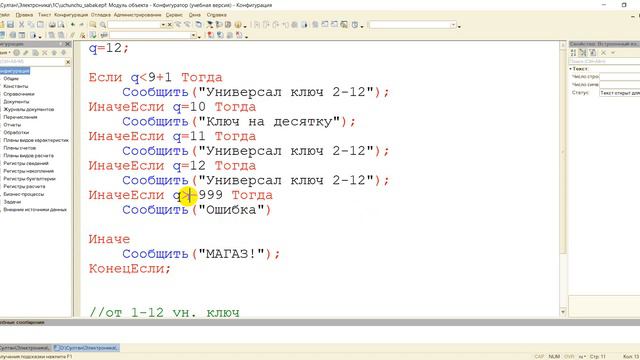Open the Текст menu
Image resolution: width=640 pixels, height=360 pixels.
[x=44, y=15]
